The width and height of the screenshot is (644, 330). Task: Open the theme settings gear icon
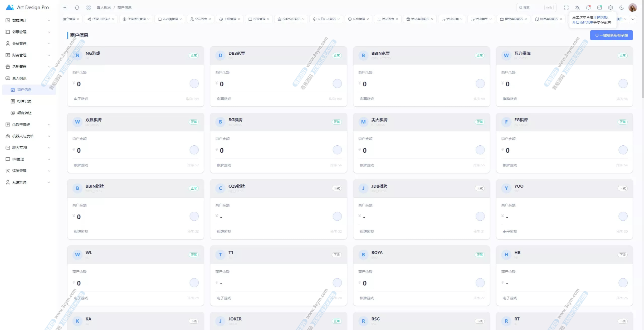(610, 8)
